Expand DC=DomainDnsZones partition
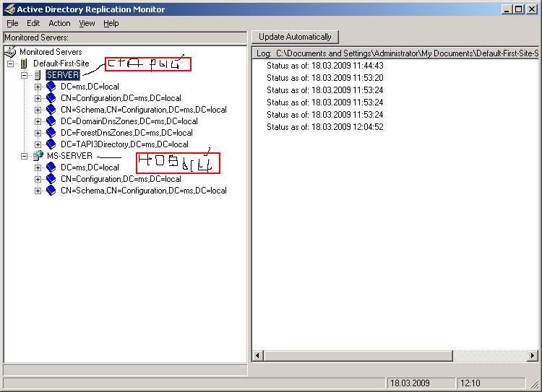This screenshot has height=392, width=542. tap(38, 121)
